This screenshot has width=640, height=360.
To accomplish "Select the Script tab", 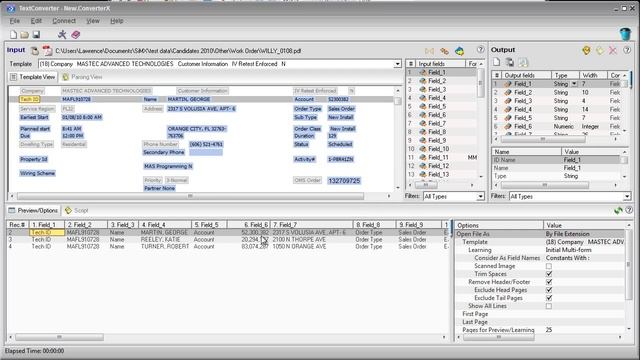I will point(77,210).
